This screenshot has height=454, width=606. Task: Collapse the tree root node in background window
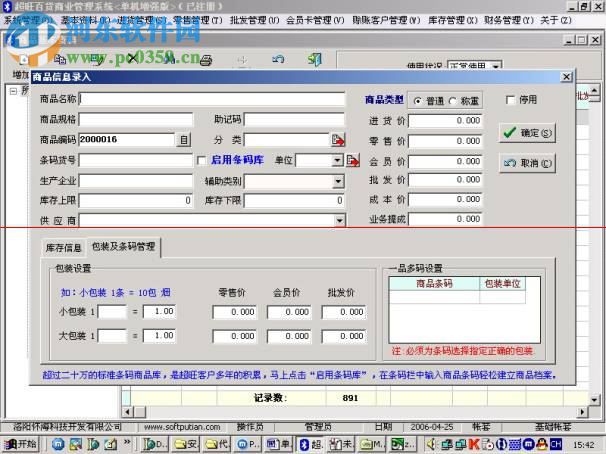[x=14, y=91]
